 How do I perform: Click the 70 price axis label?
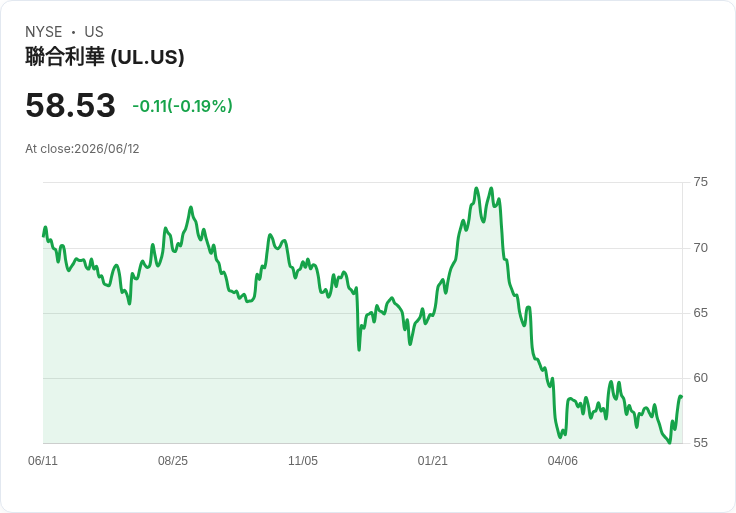click(700, 248)
